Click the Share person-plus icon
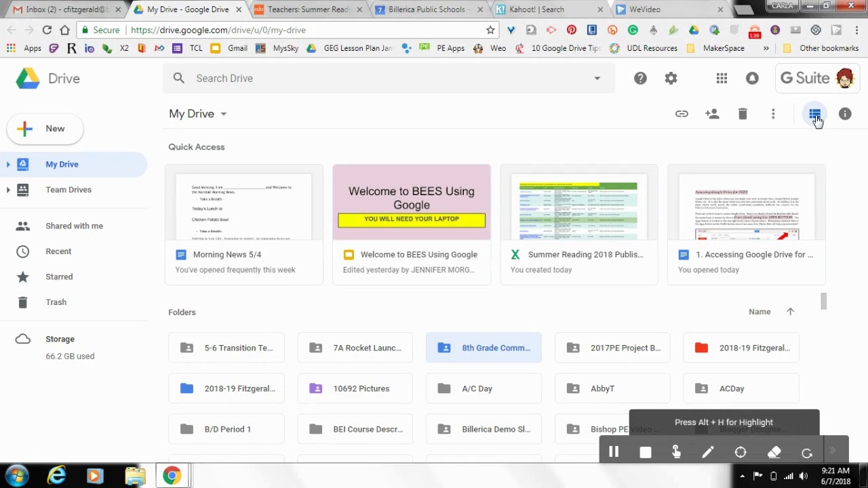 pos(712,114)
